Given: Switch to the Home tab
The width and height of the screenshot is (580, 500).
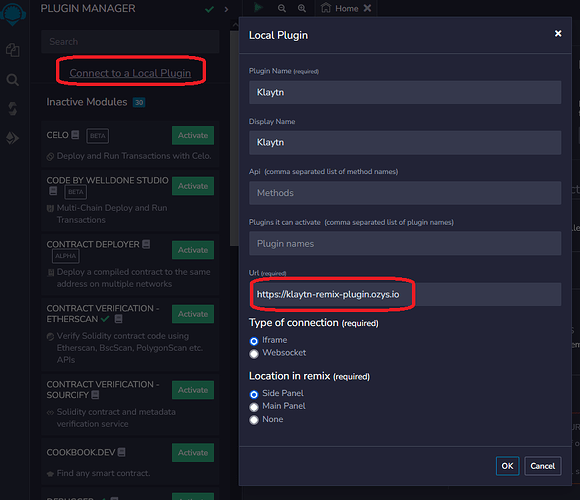Looking at the screenshot, I should [x=346, y=8].
